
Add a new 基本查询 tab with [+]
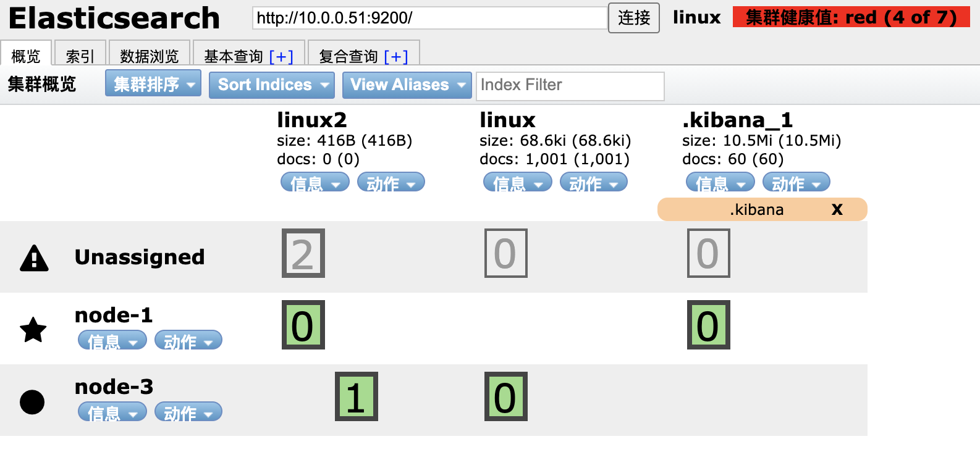pyautogui.click(x=281, y=56)
